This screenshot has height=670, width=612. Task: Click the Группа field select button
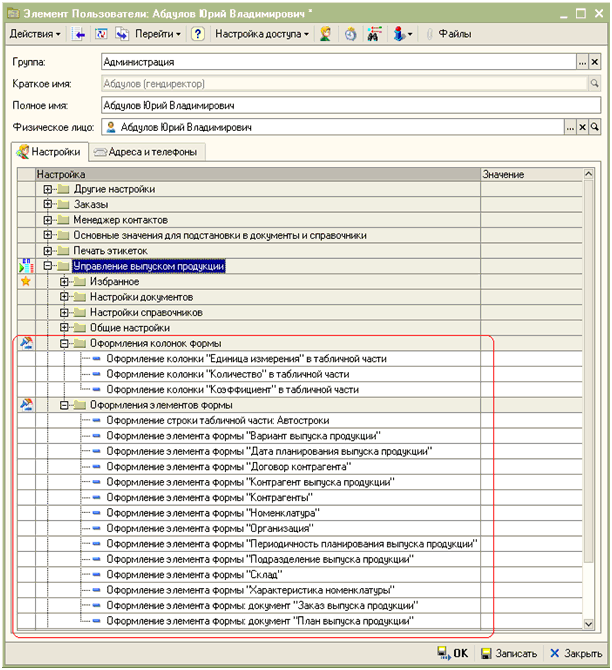(583, 62)
